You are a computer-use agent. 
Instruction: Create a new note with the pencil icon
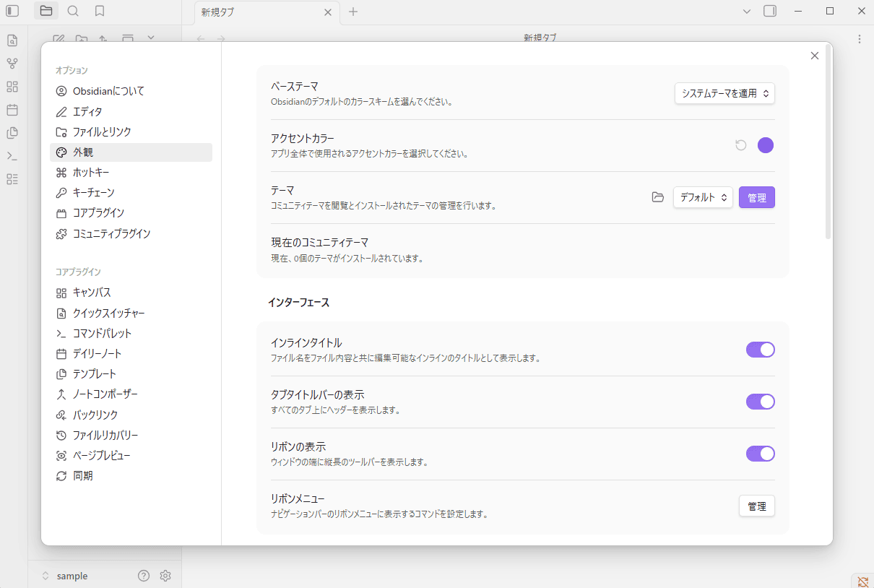click(59, 40)
